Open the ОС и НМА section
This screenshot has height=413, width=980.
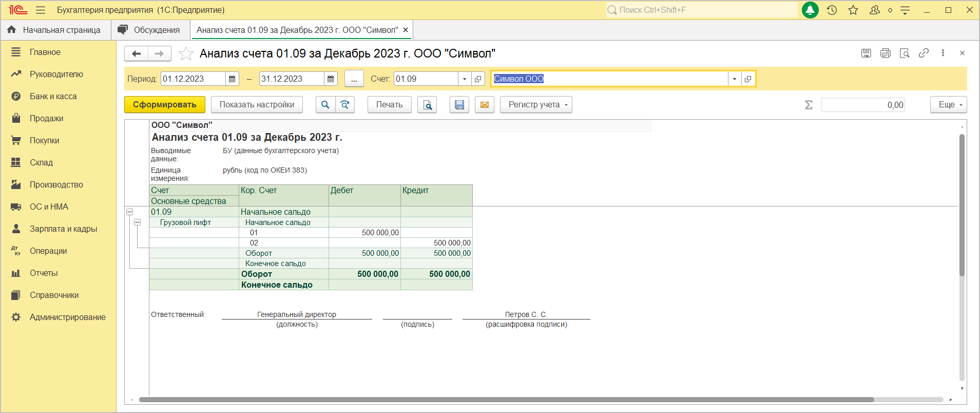(49, 206)
